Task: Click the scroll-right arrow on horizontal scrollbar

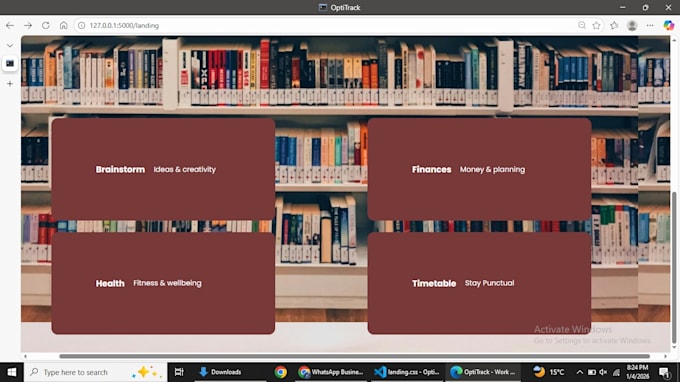Action: [x=665, y=356]
